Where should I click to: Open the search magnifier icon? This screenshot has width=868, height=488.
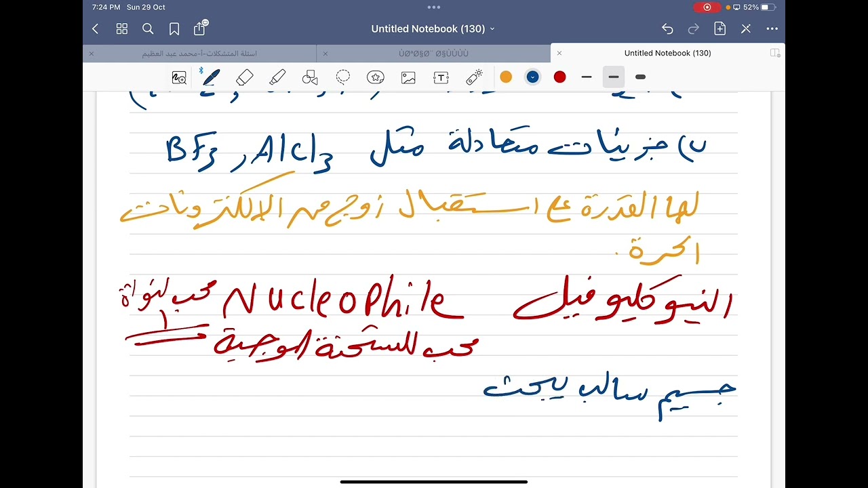tap(148, 28)
